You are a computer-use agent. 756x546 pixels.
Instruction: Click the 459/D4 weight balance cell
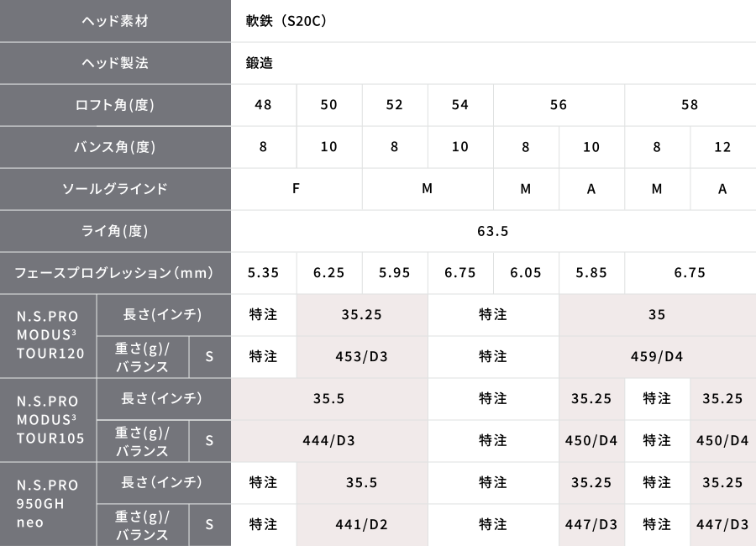point(657,356)
